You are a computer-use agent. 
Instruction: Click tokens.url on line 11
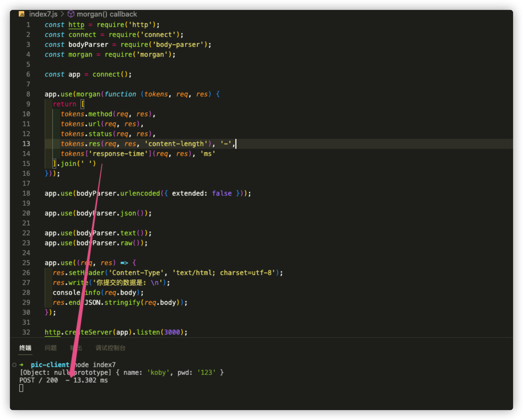[x=80, y=124]
